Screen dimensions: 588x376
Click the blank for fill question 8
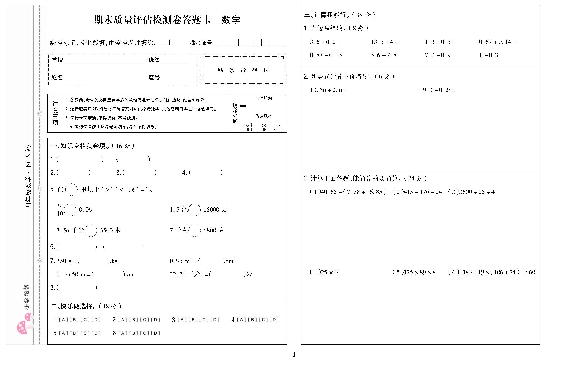click(77, 288)
